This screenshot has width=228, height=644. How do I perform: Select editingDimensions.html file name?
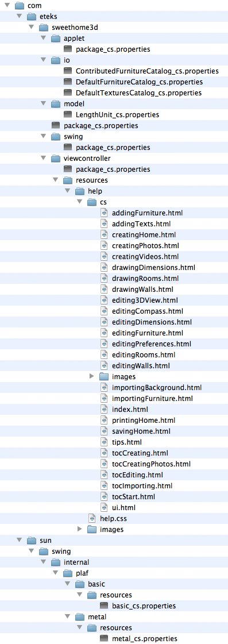pyautogui.click(x=152, y=322)
